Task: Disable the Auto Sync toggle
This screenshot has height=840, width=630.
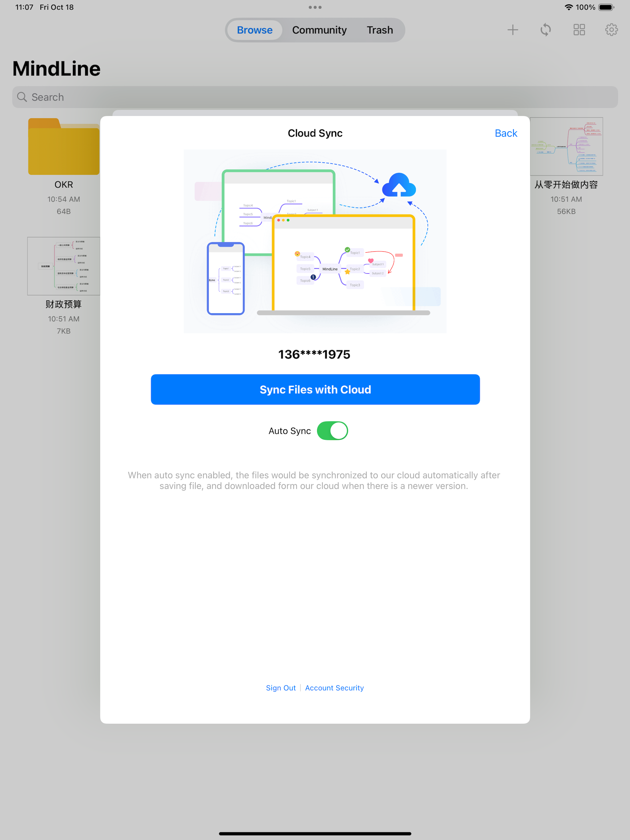Action: point(332,431)
